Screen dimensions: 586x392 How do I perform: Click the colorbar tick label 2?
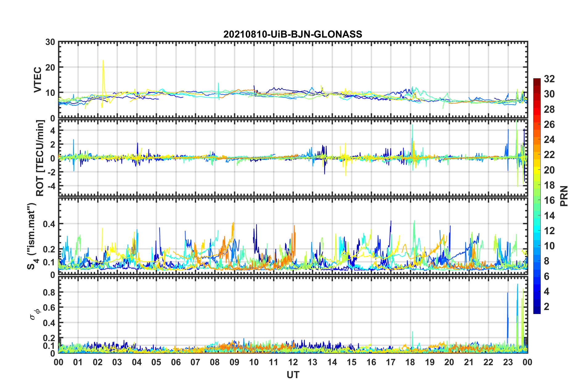point(547,307)
